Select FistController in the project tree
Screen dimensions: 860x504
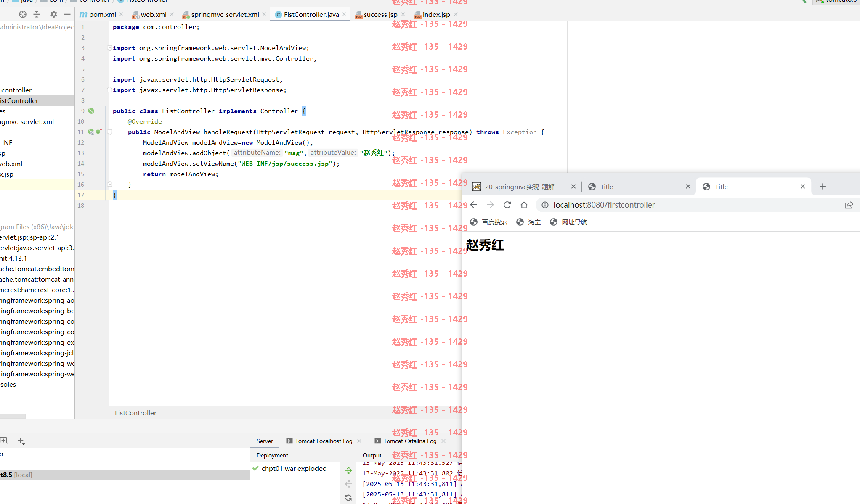click(x=37, y=100)
